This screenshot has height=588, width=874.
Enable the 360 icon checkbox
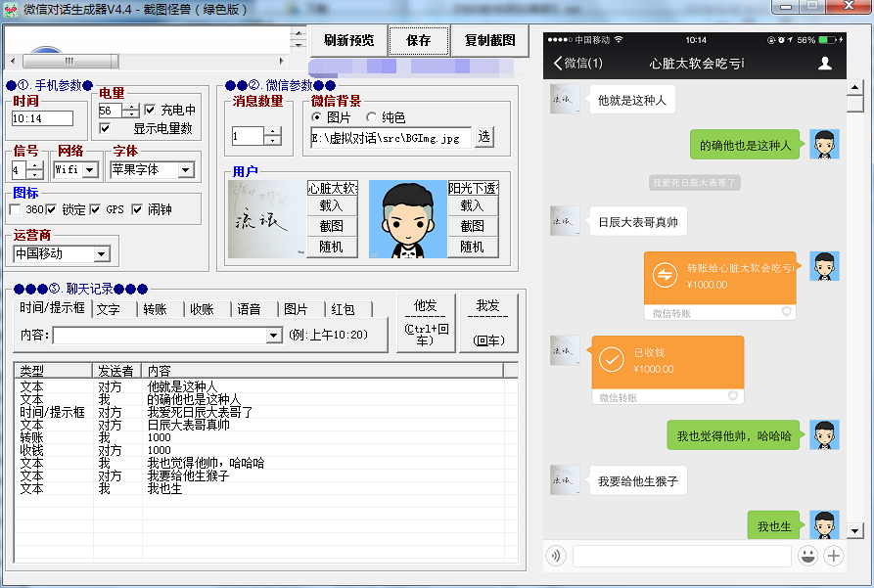pyautogui.click(x=16, y=209)
